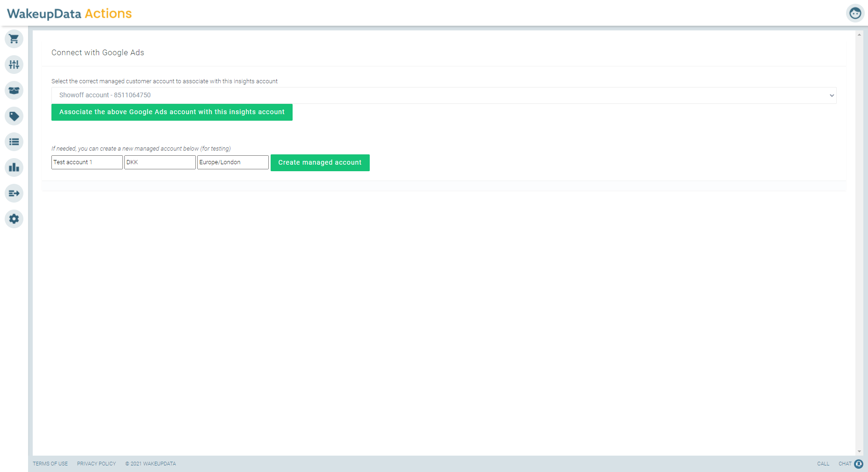Image resolution: width=868 pixels, height=472 pixels.
Task: Click the scrollbar down arrow
Action: click(x=859, y=451)
